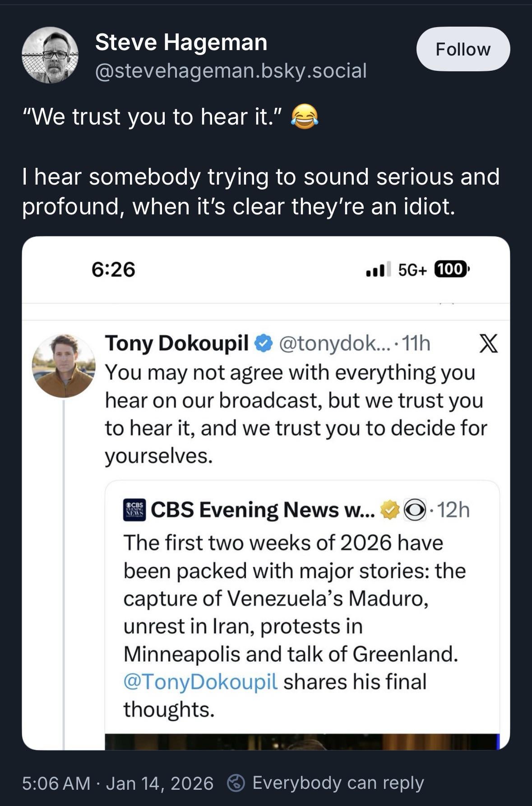Click the Steve Hageman display name
This screenshot has width=532, height=806.
(181, 42)
